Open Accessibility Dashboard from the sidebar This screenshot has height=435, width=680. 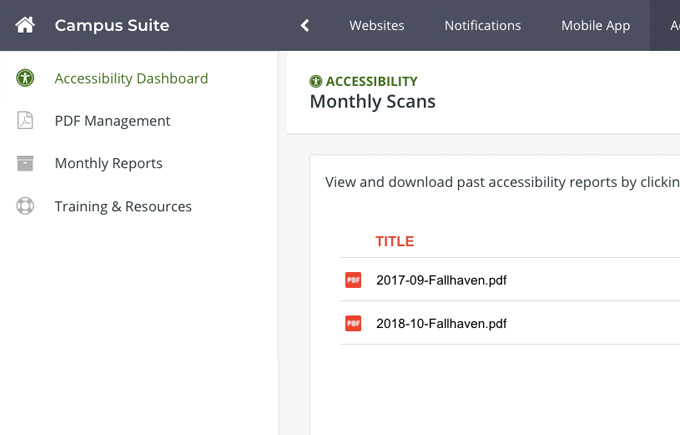[131, 78]
